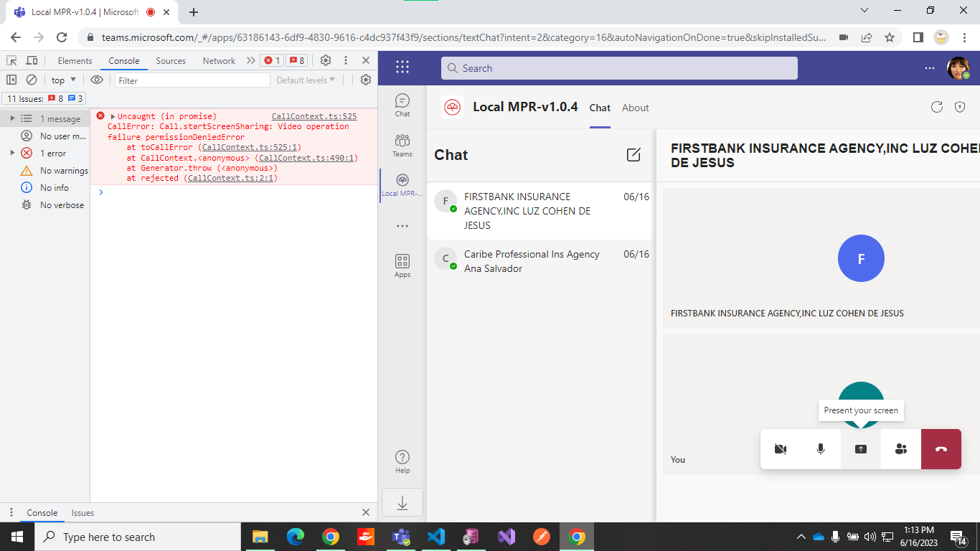Select the inspect element tool in DevTools
This screenshot has height=551, width=980.
tap(11, 60)
